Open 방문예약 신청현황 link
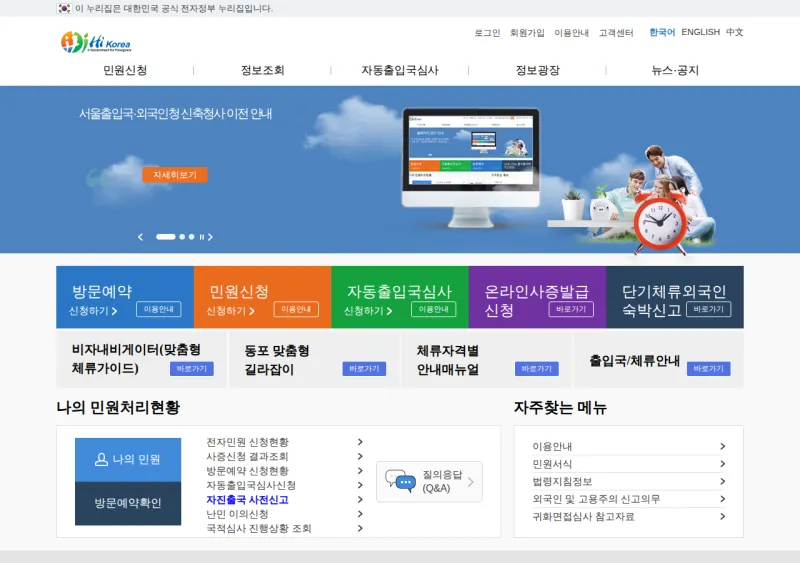This screenshot has width=800, height=563. point(247,471)
